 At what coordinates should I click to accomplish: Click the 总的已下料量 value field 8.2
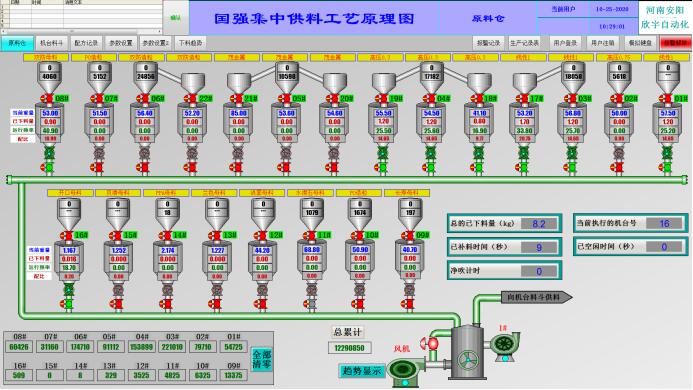click(x=539, y=223)
